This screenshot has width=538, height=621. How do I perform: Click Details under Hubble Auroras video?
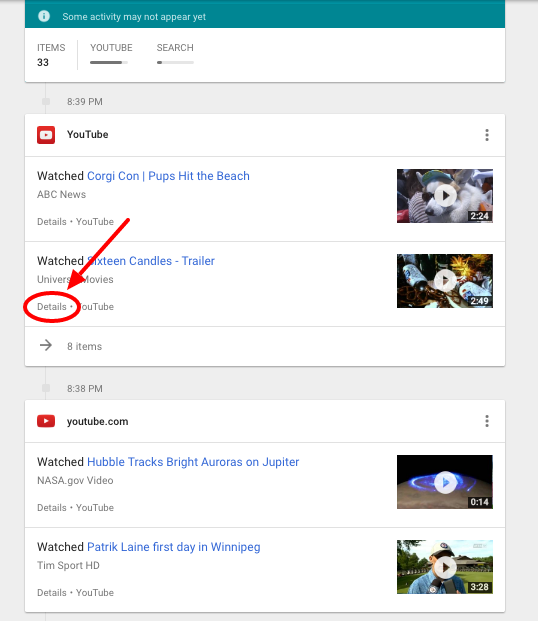pyautogui.click(x=52, y=508)
